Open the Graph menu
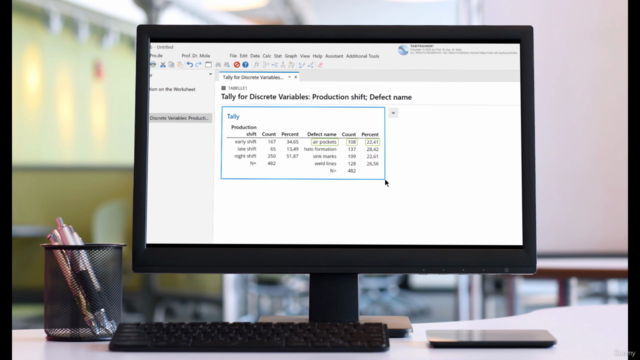 (291, 56)
